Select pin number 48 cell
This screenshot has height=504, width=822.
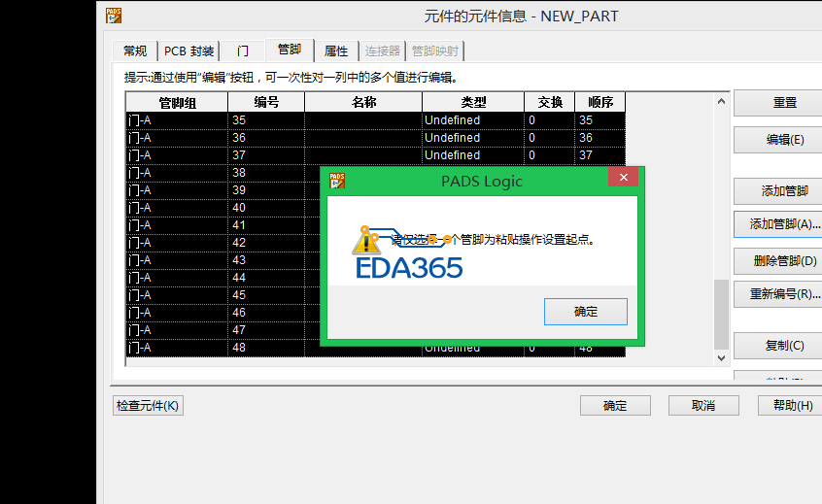266,348
